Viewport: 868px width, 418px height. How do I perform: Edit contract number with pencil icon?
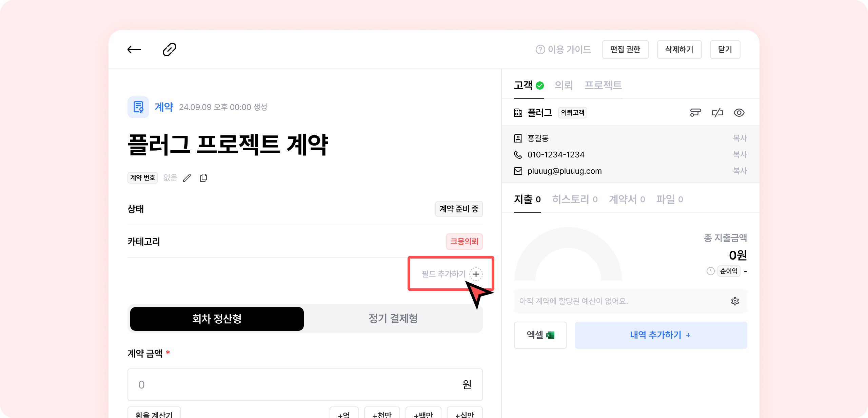pyautogui.click(x=187, y=178)
